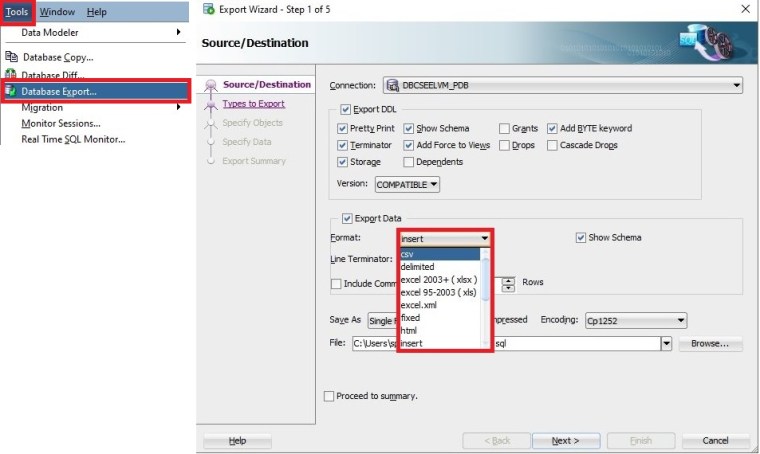Click the wizard Help button
The image size is (760, 454).
click(x=238, y=441)
